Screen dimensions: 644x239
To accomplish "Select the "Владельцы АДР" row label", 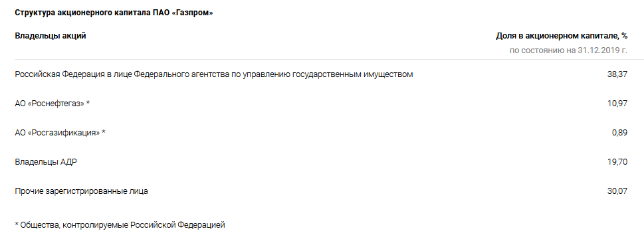I will pyautogui.click(x=46, y=162).
